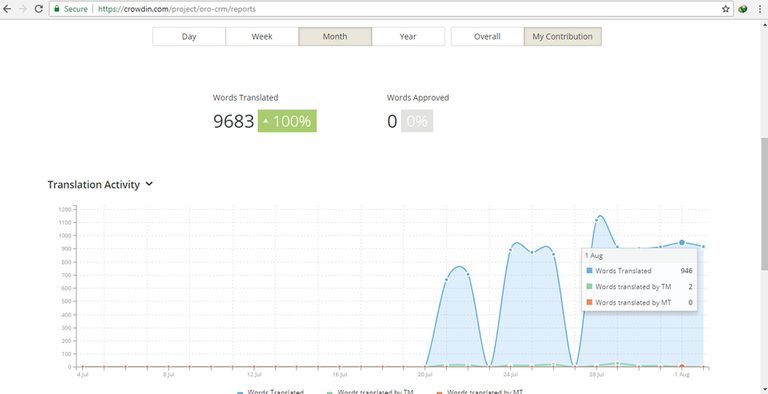The image size is (768, 394).
Task: Reload the page with the refresh icon
Action: coord(39,9)
